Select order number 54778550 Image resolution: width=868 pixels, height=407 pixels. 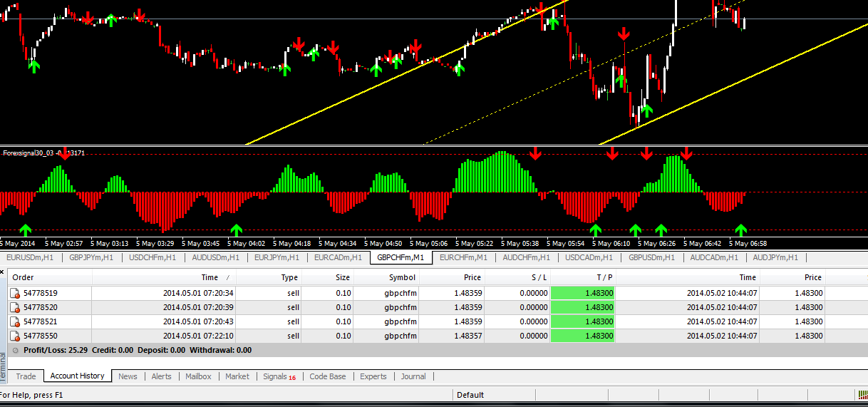[x=41, y=336]
